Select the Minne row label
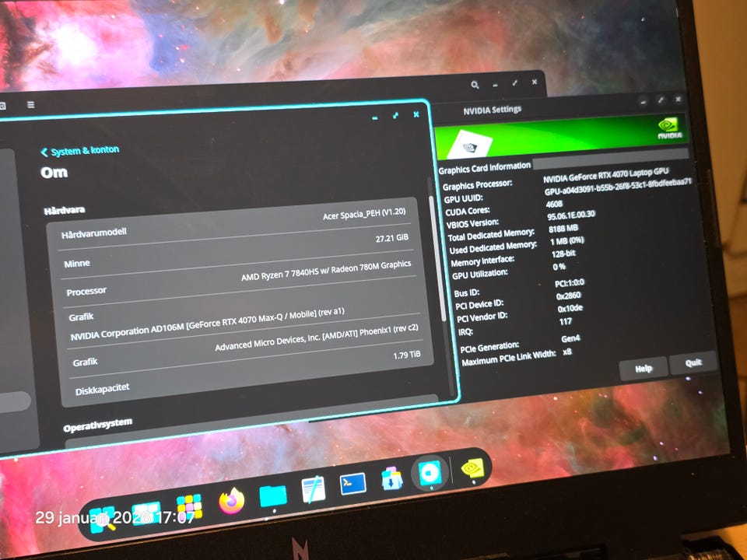The width and height of the screenshot is (747, 560). [77, 263]
